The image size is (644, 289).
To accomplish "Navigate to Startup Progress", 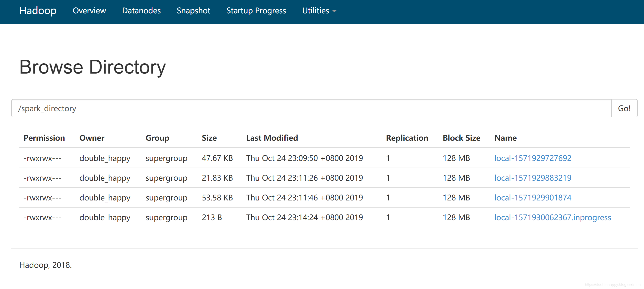I will [256, 11].
